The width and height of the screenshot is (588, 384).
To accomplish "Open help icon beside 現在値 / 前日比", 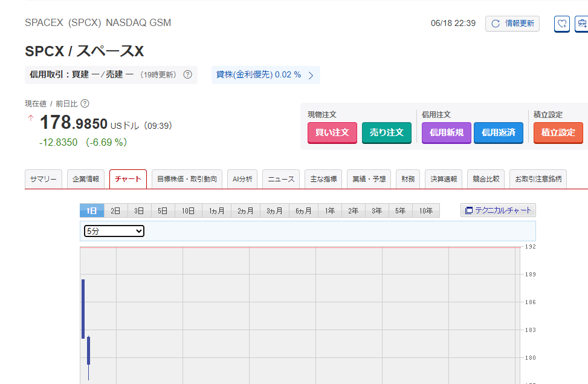I will pyautogui.click(x=85, y=103).
